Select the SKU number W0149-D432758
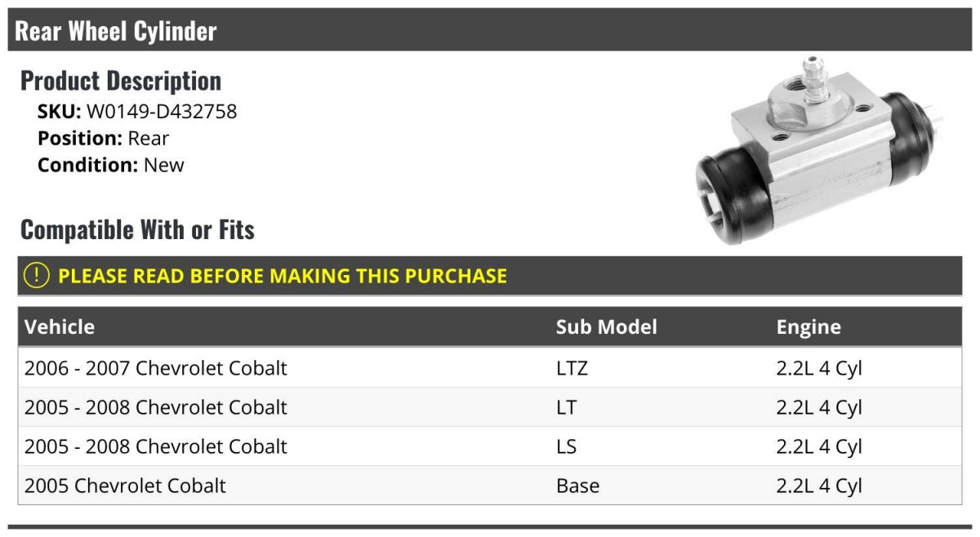The height and width of the screenshot is (537, 980). [162, 112]
